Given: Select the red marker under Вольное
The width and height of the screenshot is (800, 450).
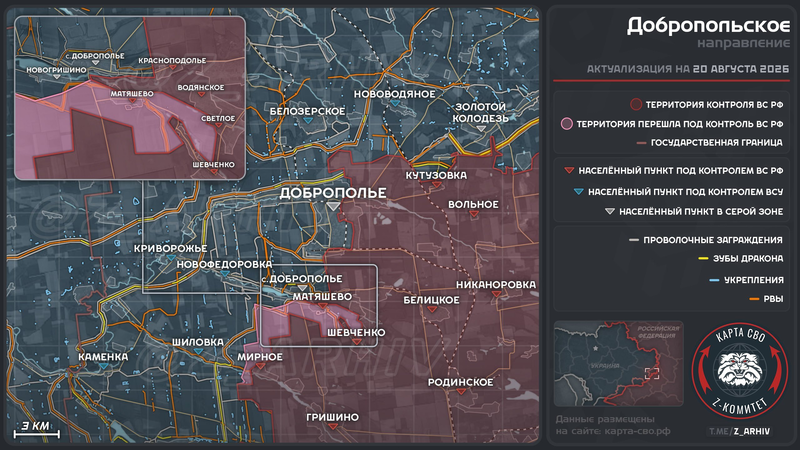Looking at the screenshot, I should click(474, 214).
